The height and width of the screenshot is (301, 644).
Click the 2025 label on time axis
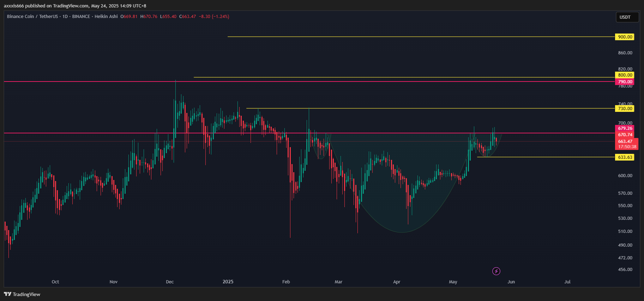pos(228,282)
